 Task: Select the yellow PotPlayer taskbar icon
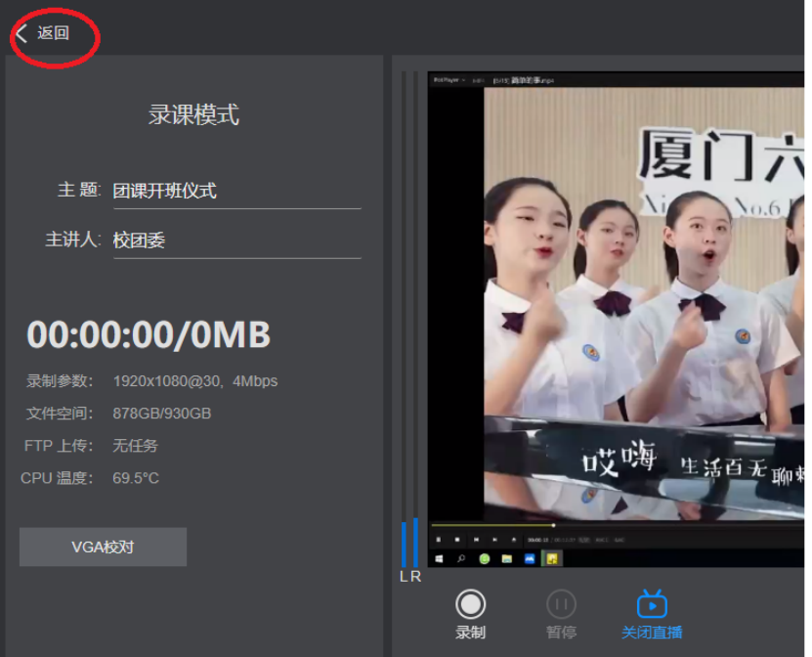pos(552,559)
